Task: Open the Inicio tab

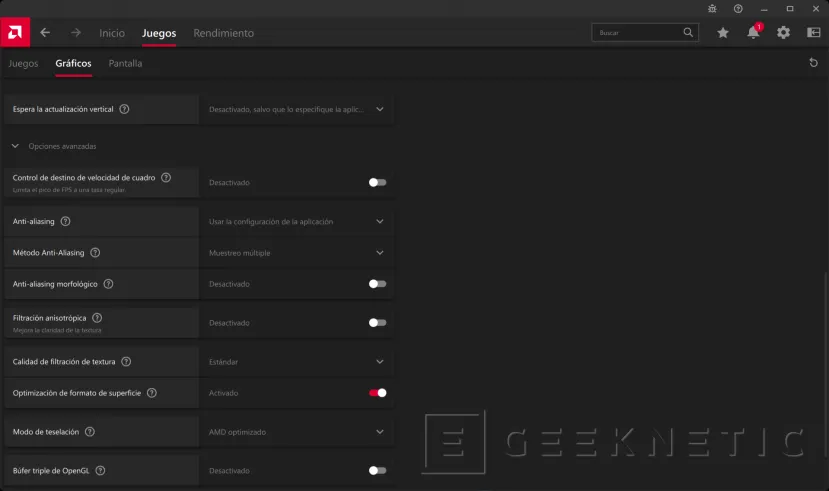Action: [x=112, y=33]
